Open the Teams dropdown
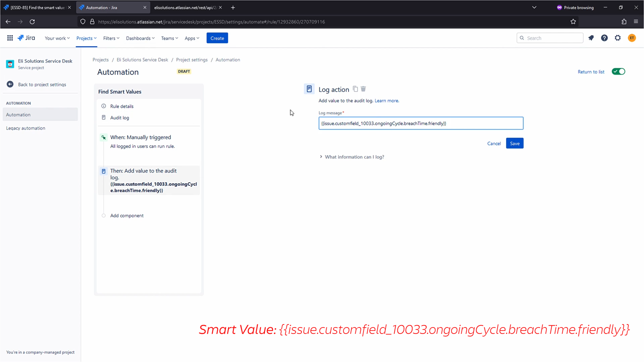Screen dimensions: 644x362 169,38
